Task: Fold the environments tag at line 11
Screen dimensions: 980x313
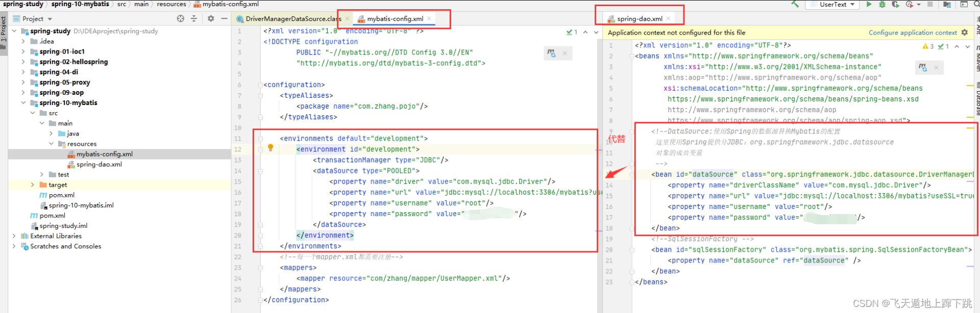Action: 260,139
